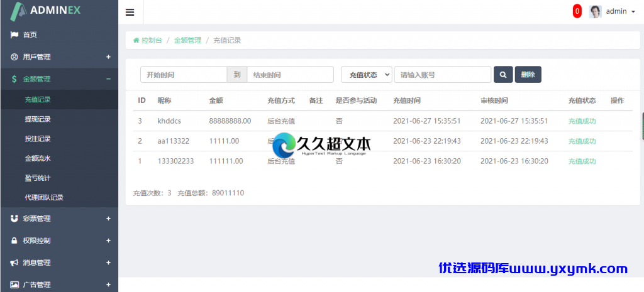Click 充值成功 status in aa113322 row
Image resolution: width=644 pixels, height=292 pixels.
pyautogui.click(x=582, y=141)
